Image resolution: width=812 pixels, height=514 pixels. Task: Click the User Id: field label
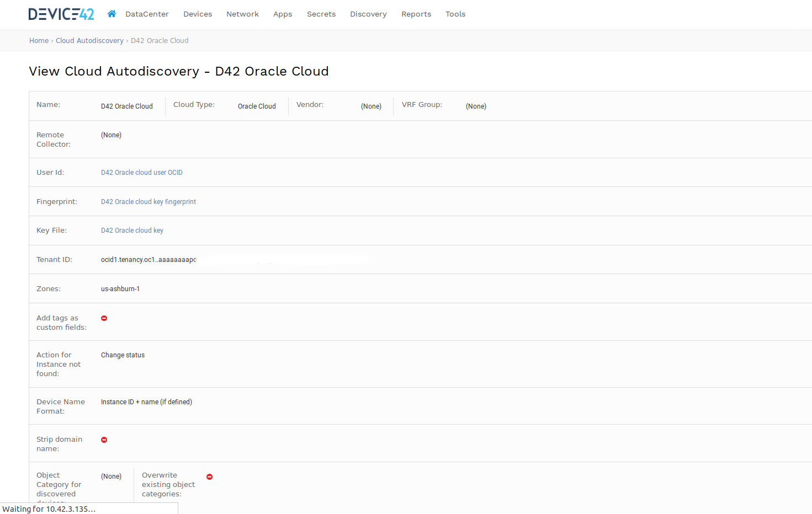click(50, 173)
